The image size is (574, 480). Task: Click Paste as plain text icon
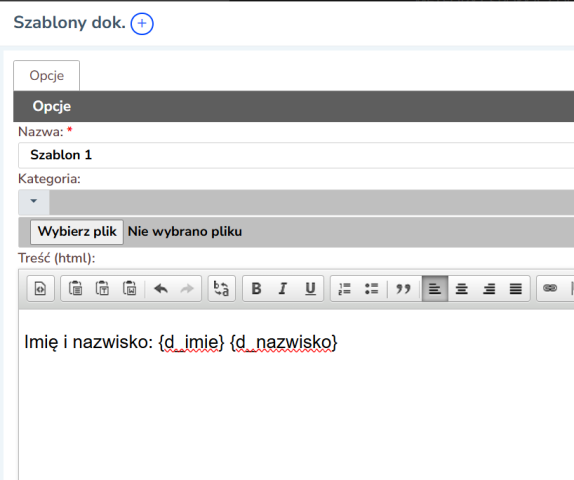point(102,289)
